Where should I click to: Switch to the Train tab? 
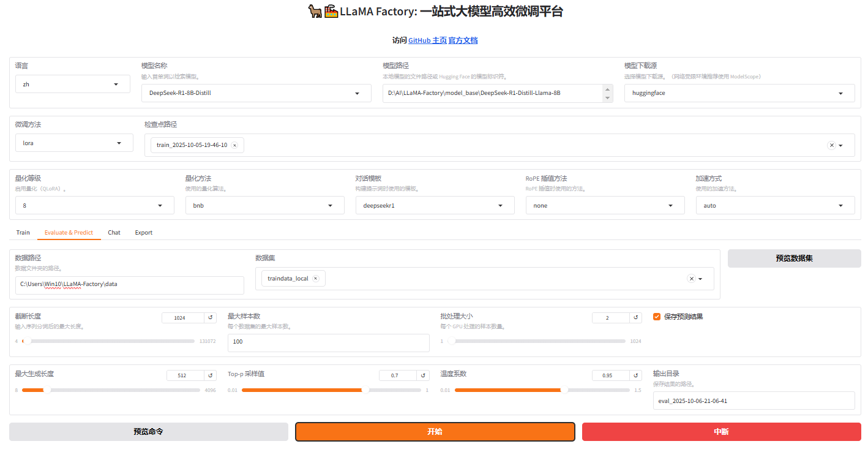pyautogui.click(x=23, y=233)
